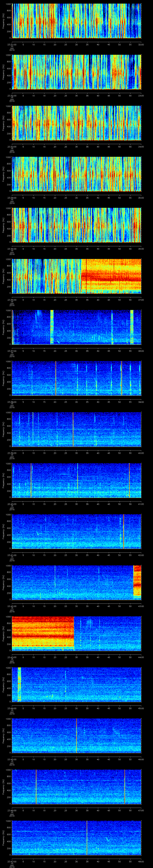Click the '23:37:00' start time label

coord(12,351)
